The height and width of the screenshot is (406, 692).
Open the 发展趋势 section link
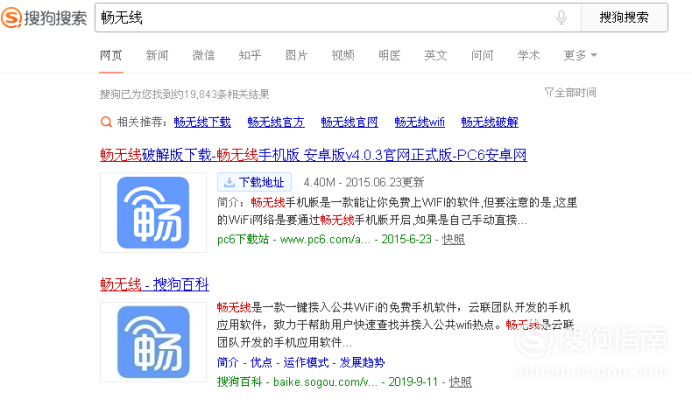[x=362, y=363]
